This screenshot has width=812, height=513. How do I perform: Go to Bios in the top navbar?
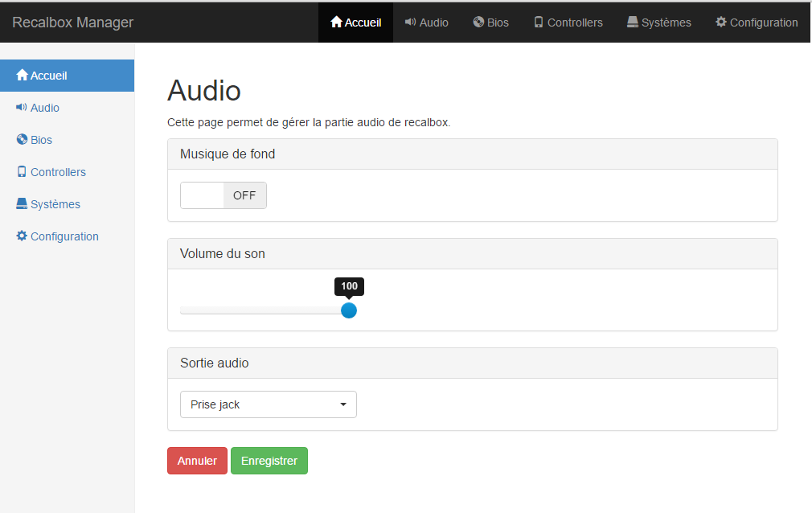(x=491, y=23)
